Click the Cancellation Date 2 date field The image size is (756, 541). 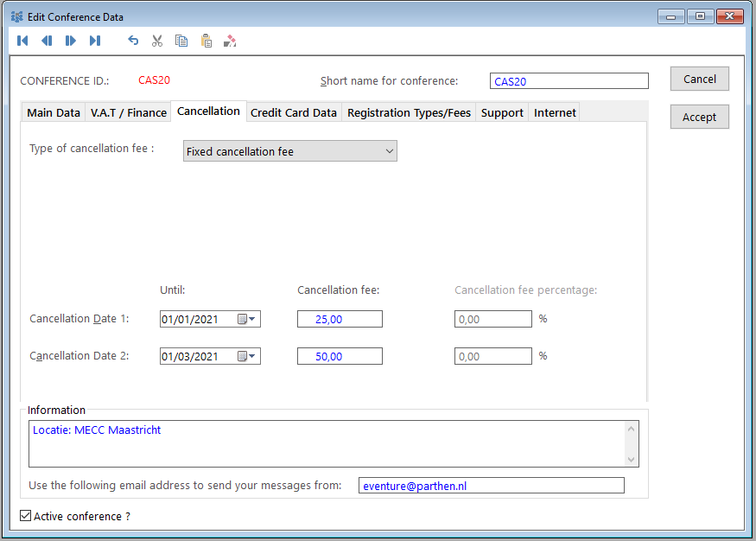click(x=210, y=356)
